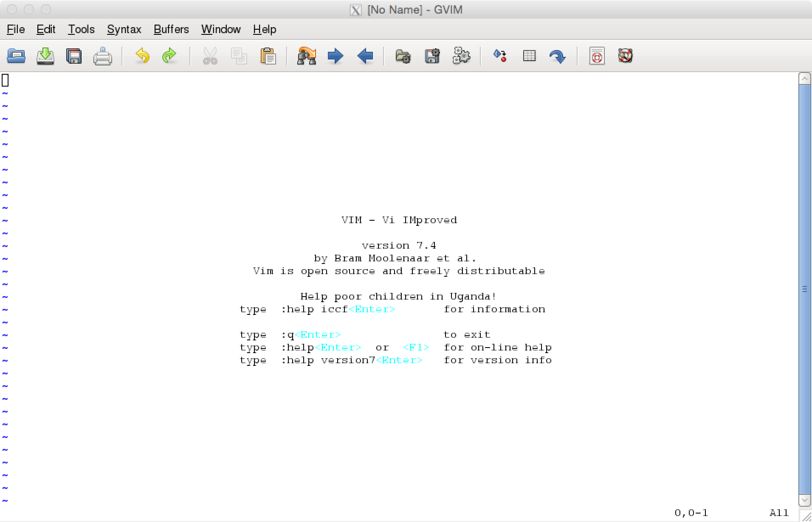Click the Save all files floppy icon

74,56
